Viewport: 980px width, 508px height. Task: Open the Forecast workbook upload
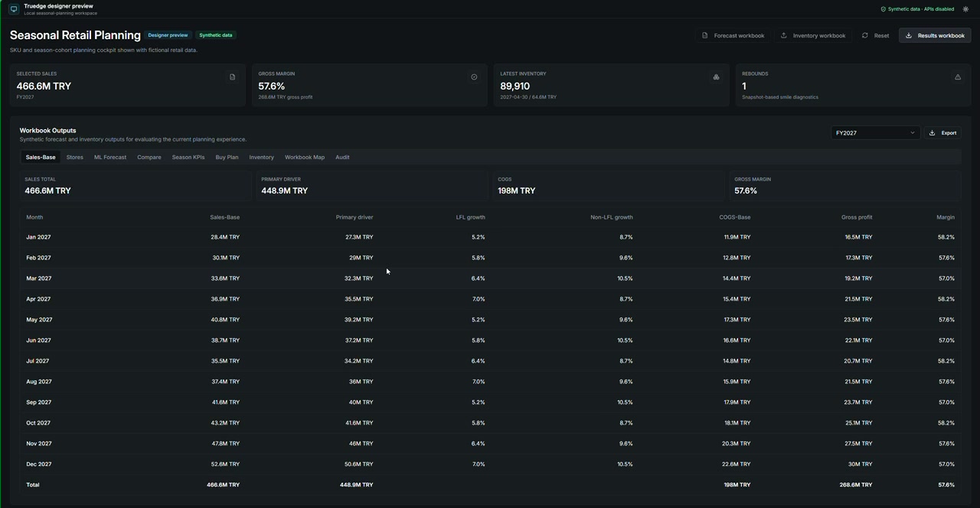(x=733, y=35)
